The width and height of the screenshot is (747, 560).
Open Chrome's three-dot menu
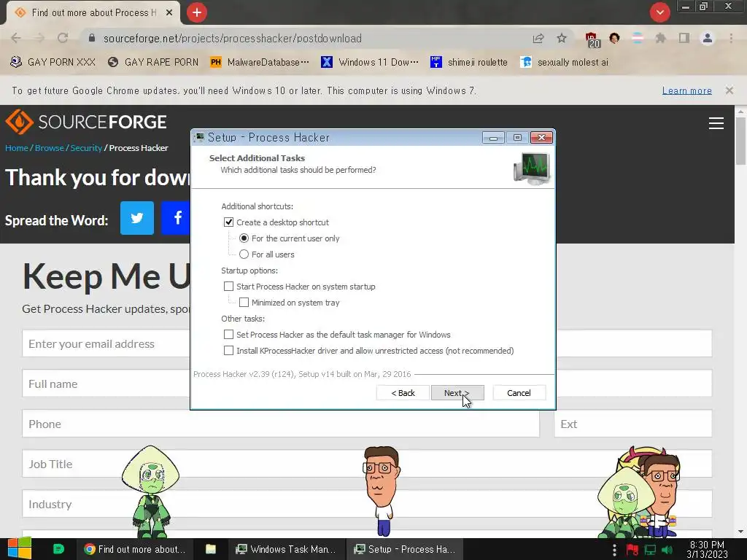[731, 38]
